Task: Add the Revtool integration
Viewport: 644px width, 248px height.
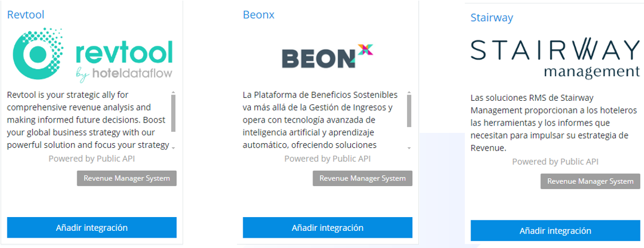Action: tap(92, 227)
